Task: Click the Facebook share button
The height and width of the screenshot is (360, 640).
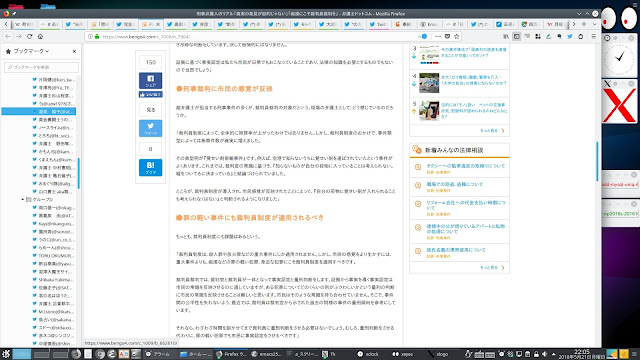Action: [x=150, y=80]
